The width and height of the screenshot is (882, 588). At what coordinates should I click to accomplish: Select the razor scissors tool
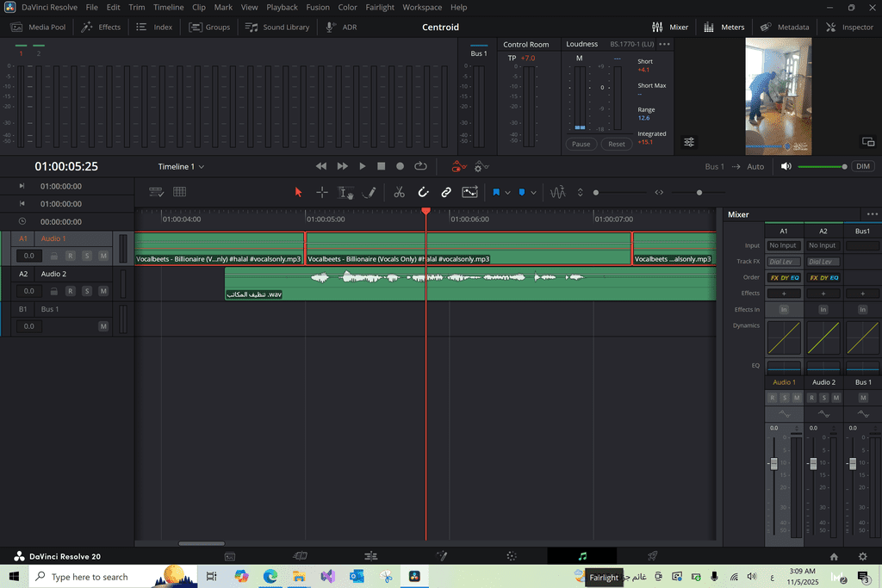tap(399, 193)
